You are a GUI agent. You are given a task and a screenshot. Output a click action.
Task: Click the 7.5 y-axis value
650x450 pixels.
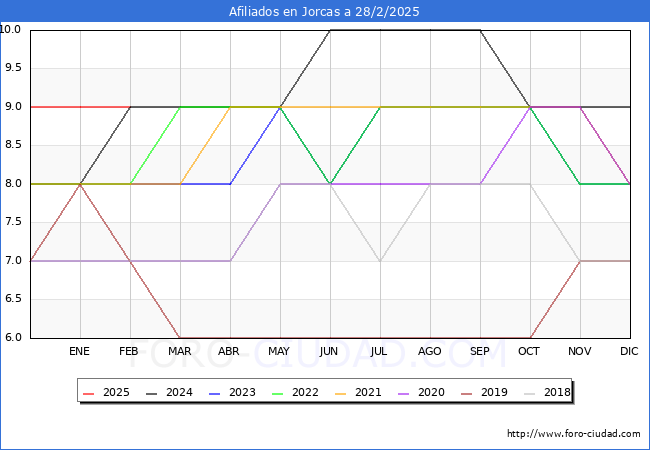pos(13,222)
